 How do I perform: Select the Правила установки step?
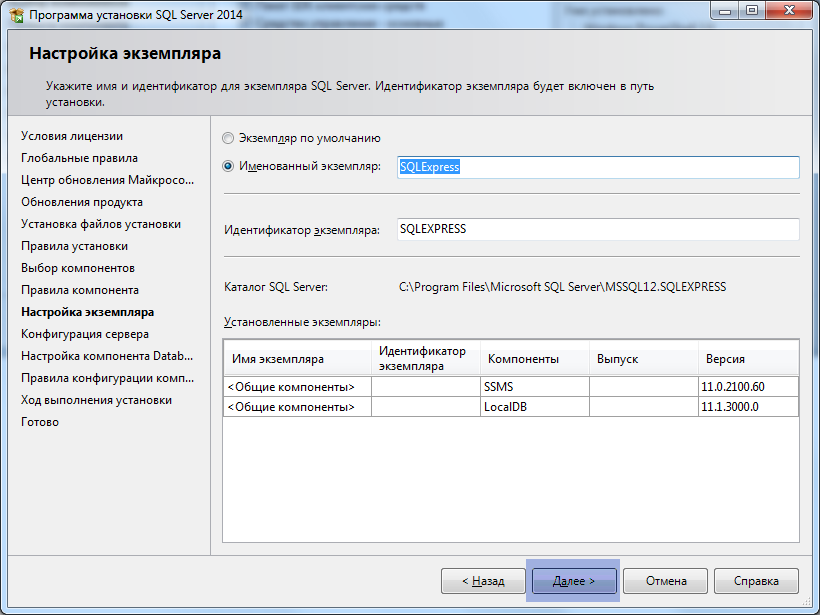[74, 246]
